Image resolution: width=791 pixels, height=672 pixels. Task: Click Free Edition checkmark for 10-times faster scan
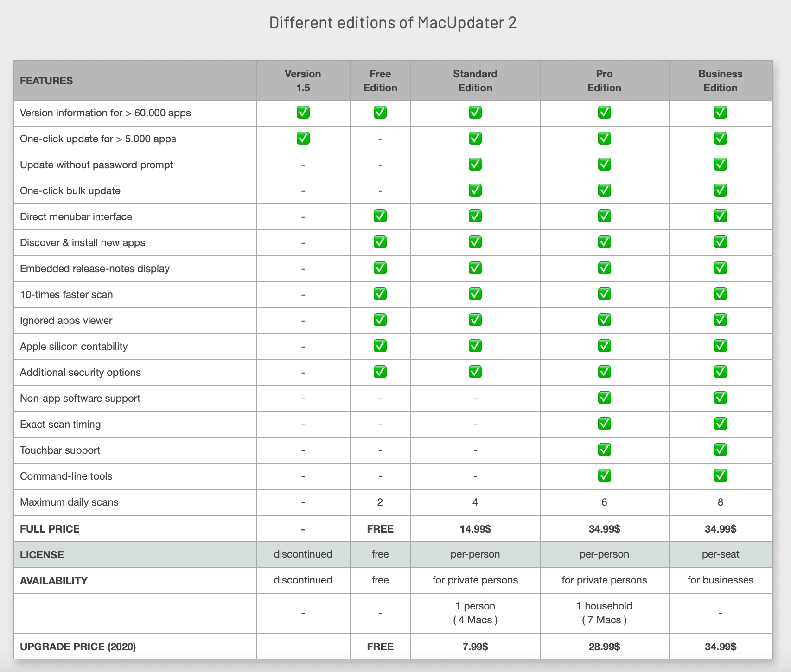tap(380, 294)
